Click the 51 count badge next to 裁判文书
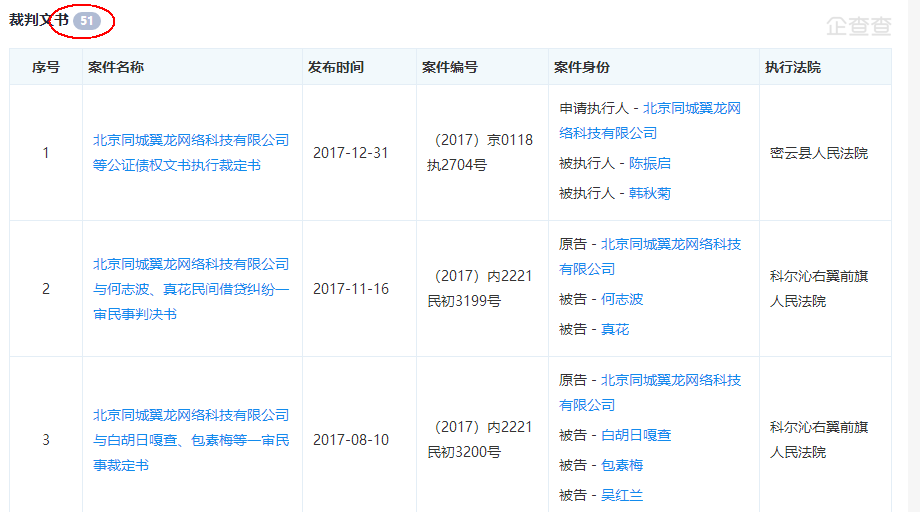Screen dimensions: 920x512 [87, 21]
